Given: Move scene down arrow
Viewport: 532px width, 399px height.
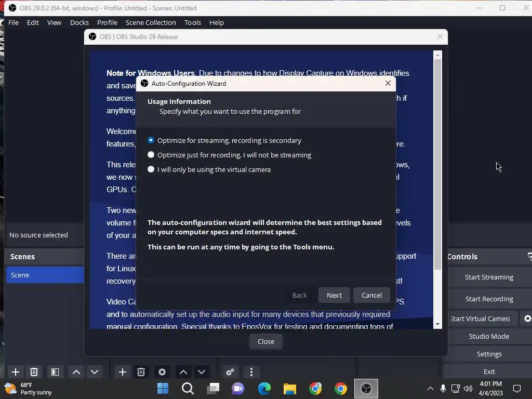Looking at the screenshot, I should coord(95,372).
